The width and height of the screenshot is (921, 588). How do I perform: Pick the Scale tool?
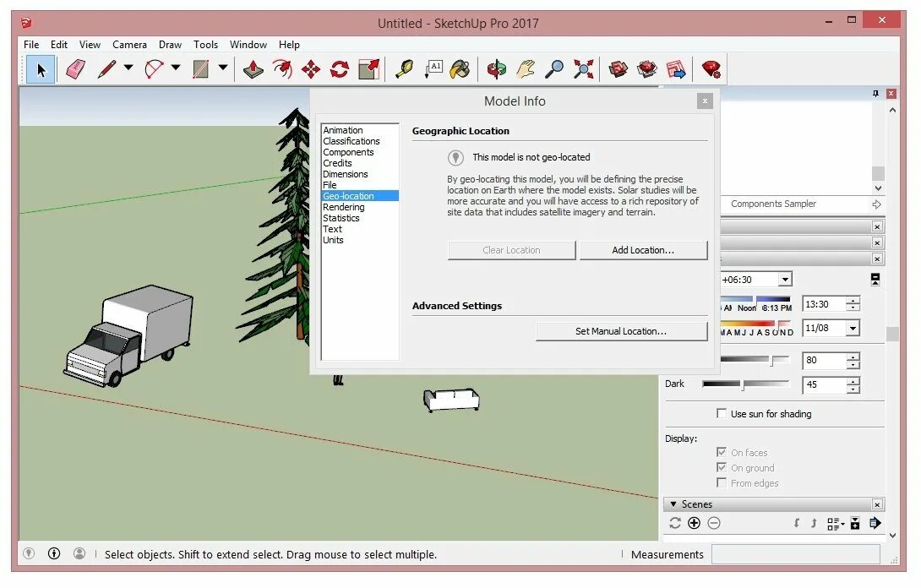pos(369,70)
